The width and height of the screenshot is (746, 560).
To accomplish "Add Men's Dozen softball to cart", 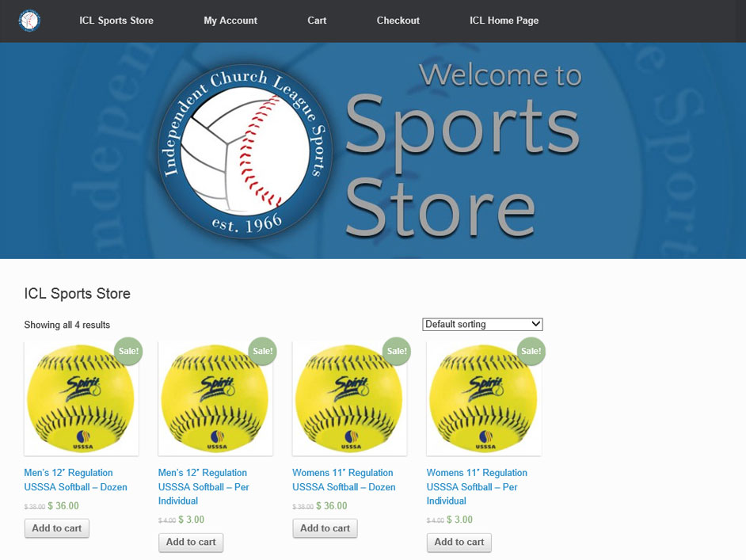I will tap(56, 528).
